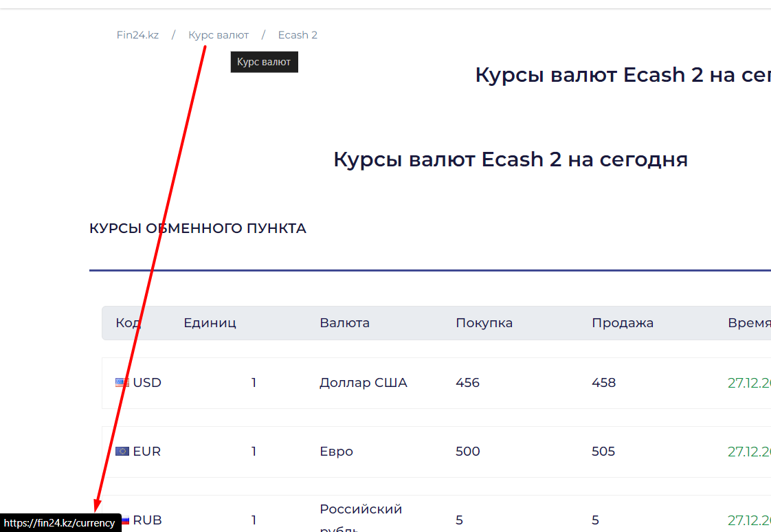Click the USD sell rate 458
Image resolution: width=771 pixels, height=532 pixels.
click(x=604, y=383)
